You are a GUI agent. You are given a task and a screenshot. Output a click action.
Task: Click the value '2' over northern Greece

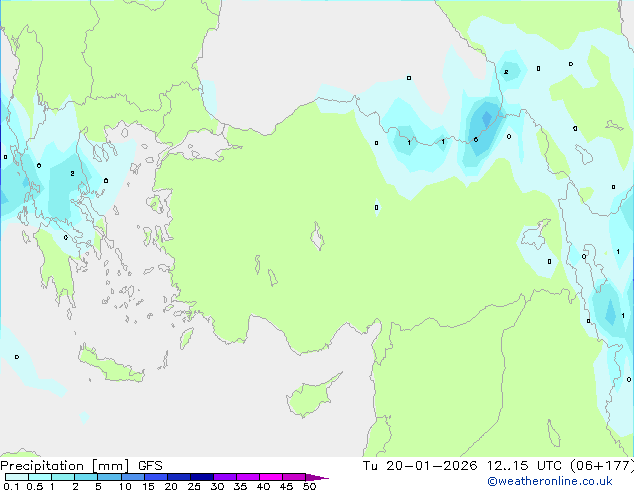point(72,173)
